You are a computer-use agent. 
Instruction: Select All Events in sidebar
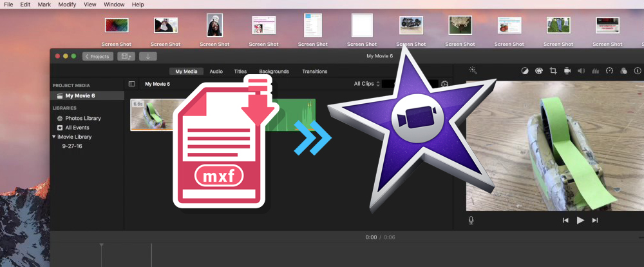click(x=77, y=128)
